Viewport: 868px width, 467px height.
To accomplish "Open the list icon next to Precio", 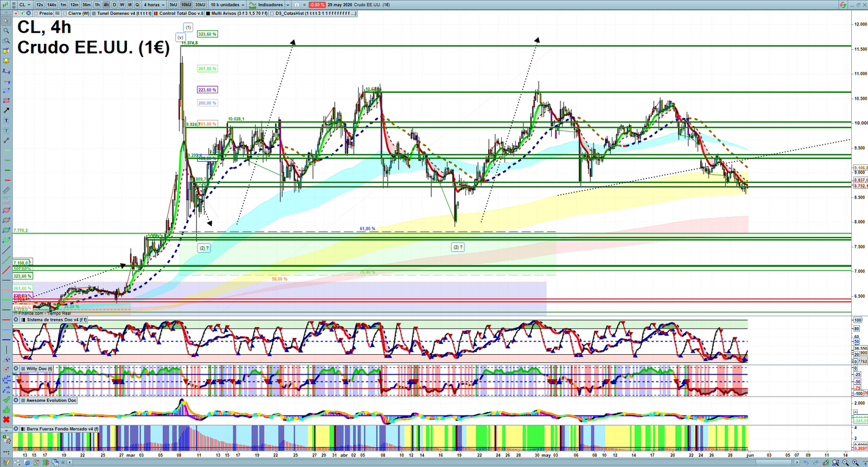I will click(58, 13).
